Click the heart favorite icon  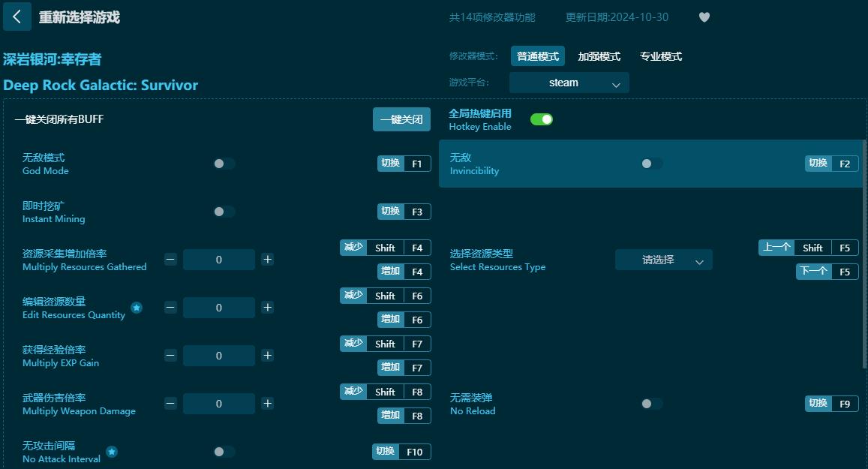pyautogui.click(x=704, y=17)
